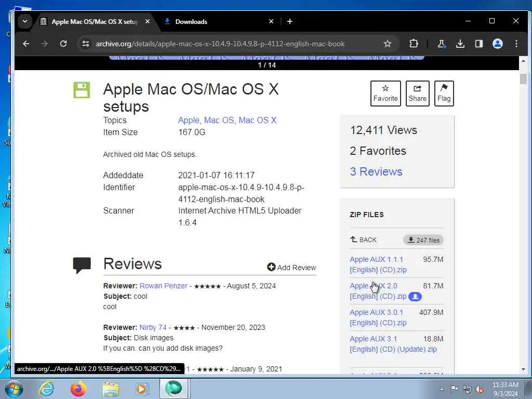
Task: Click the Reviews speech bubble icon
Action: 82,265
